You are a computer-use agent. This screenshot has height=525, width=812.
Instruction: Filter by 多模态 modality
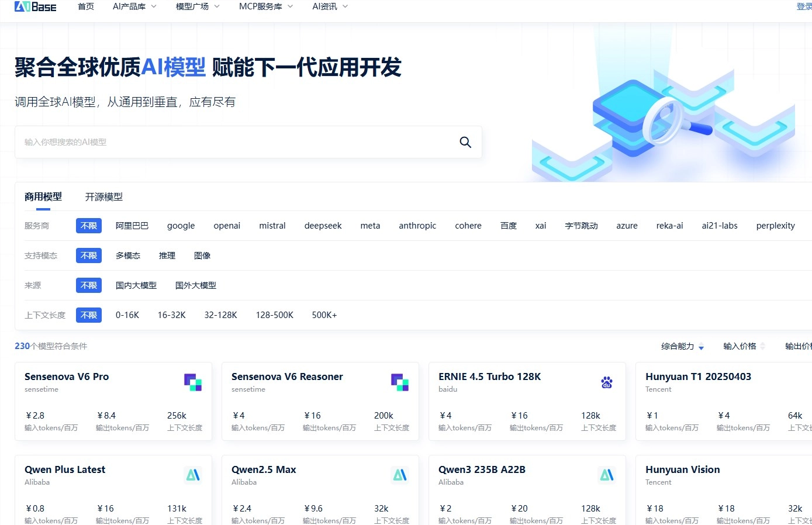[128, 255]
